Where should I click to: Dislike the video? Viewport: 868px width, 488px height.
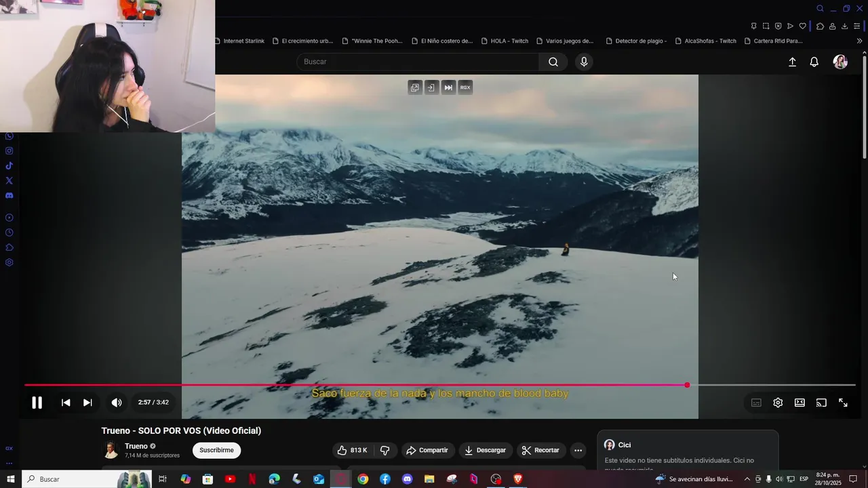(385, 450)
